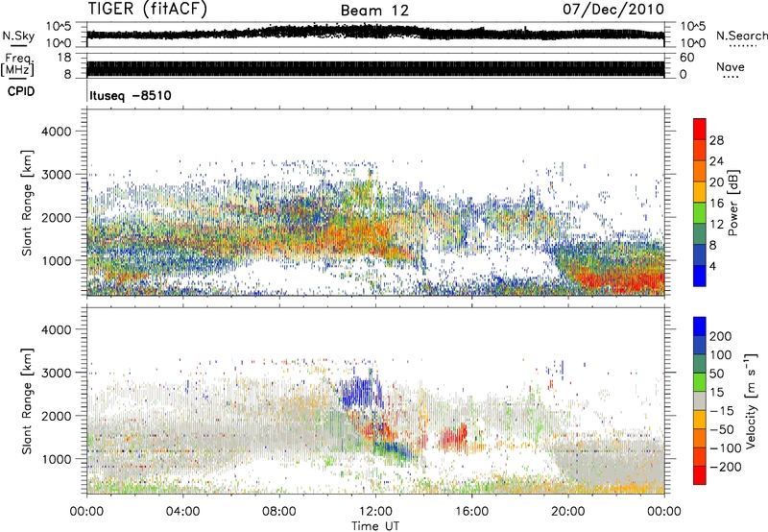The image size is (768, 532).
Task: Click the 18 tick on frequency axis
Action: pos(64,58)
